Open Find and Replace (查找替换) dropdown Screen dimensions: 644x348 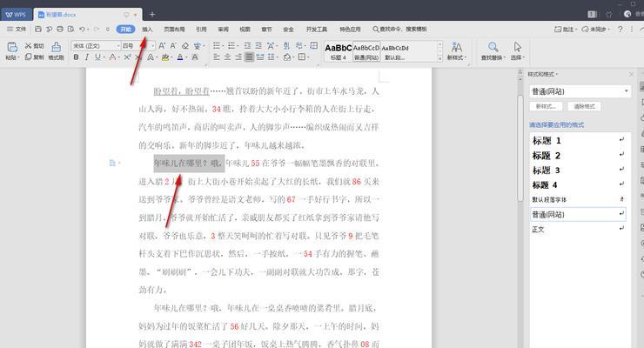(x=493, y=51)
